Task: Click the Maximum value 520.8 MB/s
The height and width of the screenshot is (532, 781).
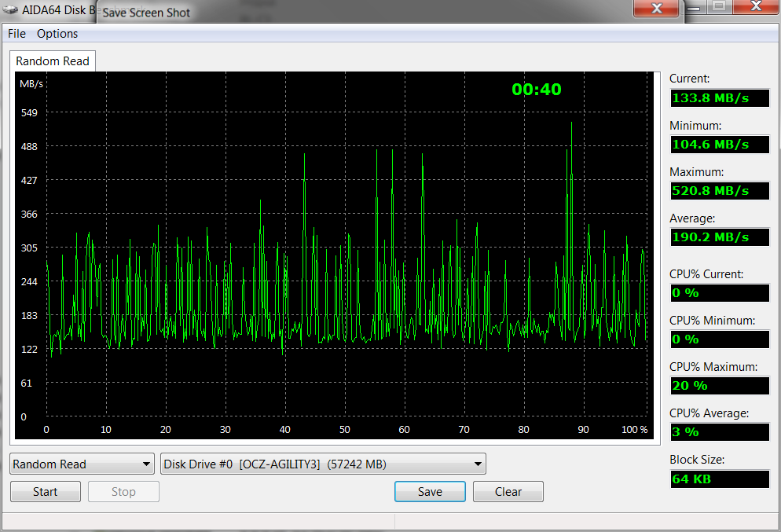Action: [x=720, y=191]
